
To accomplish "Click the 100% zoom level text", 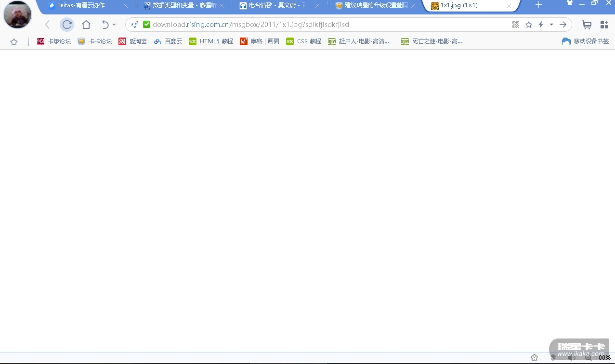I will [603, 357].
